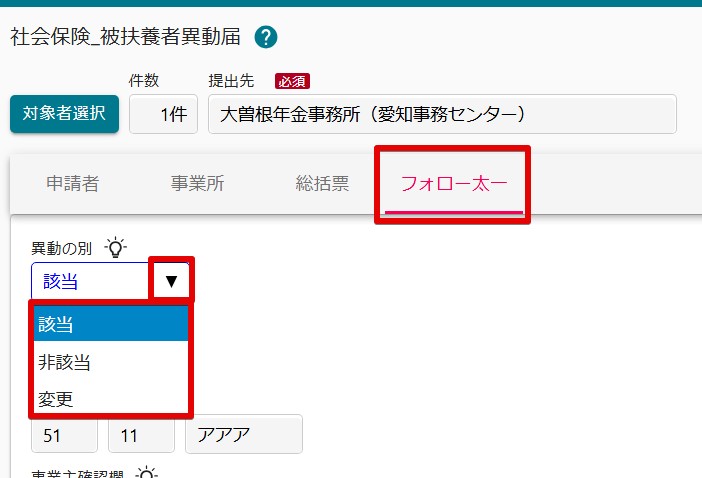The height and width of the screenshot is (478, 702).
Task: Click the field containing 11
Action: pos(141,435)
